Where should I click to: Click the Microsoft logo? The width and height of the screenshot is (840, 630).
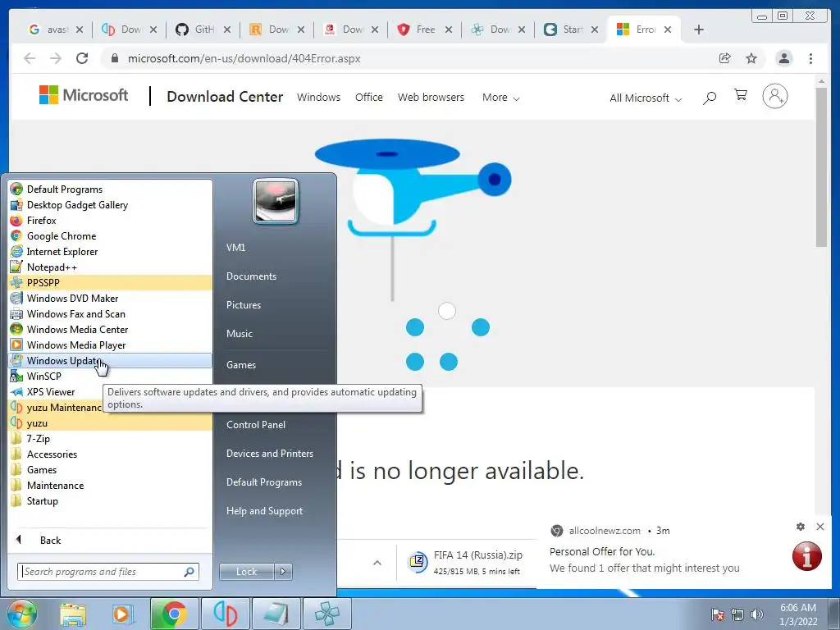coord(84,95)
